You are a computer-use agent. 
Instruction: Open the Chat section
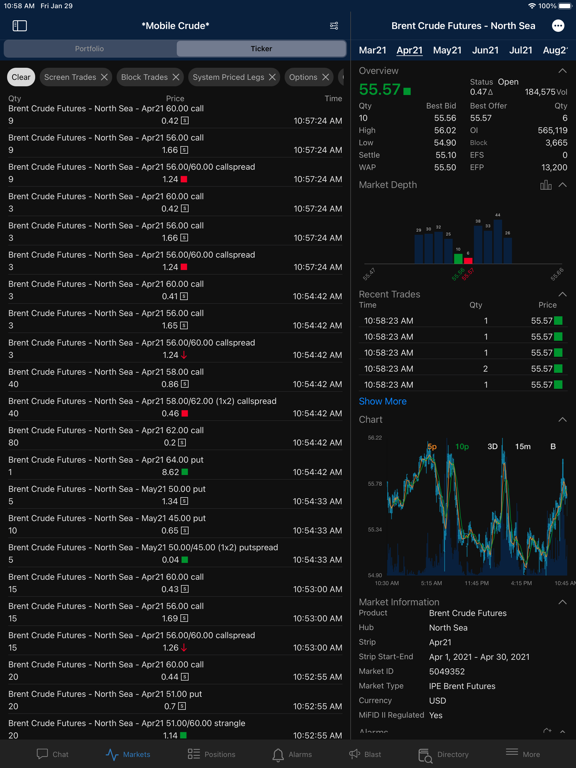(52, 754)
